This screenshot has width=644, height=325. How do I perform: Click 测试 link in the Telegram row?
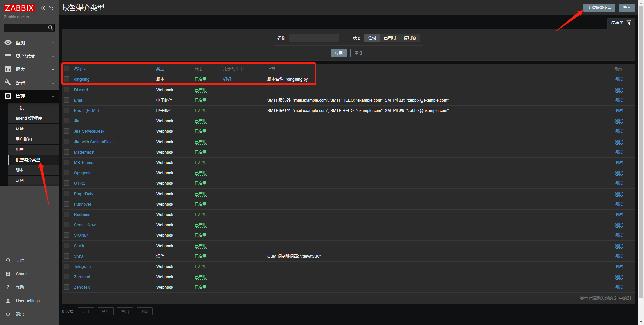(619, 267)
